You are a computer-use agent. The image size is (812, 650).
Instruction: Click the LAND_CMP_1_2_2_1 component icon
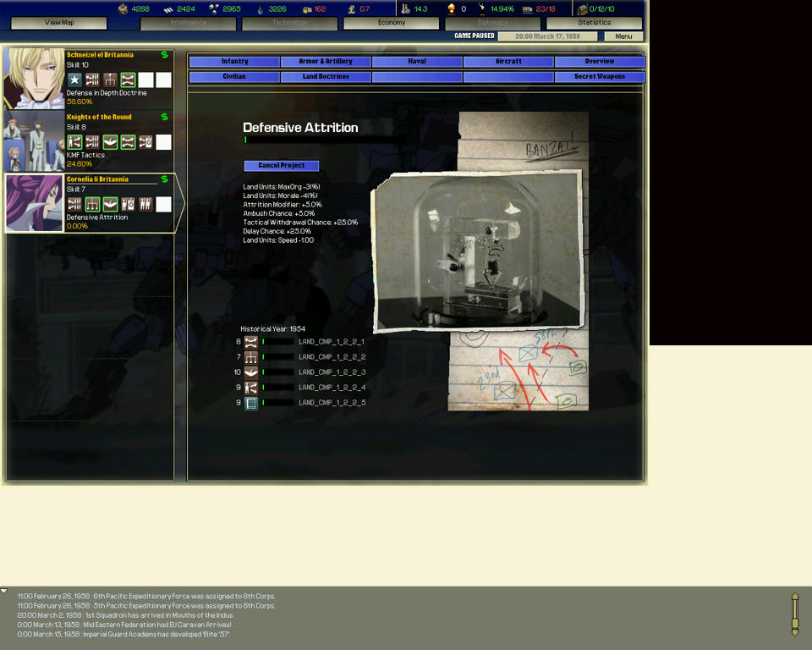(251, 342)
